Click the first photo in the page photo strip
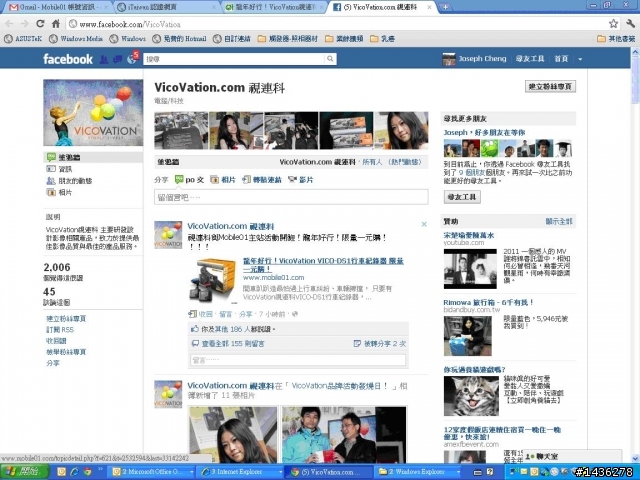The image size is (640, 480). coord(181,131)
